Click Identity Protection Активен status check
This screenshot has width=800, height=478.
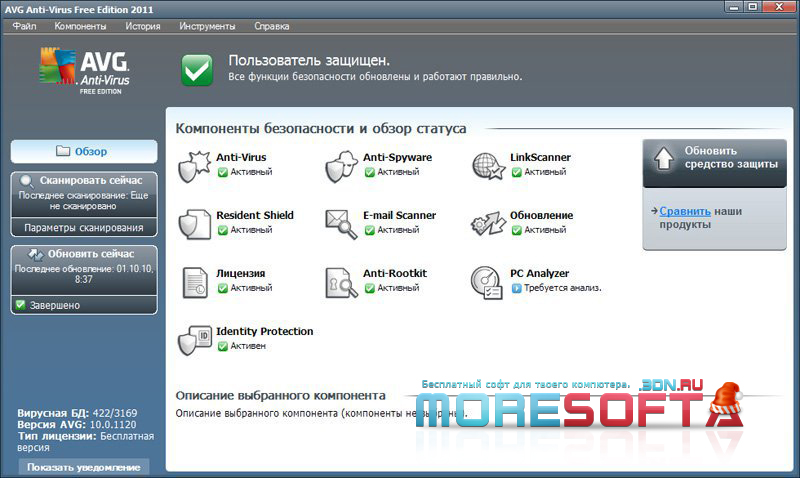(x=222, y=346)
